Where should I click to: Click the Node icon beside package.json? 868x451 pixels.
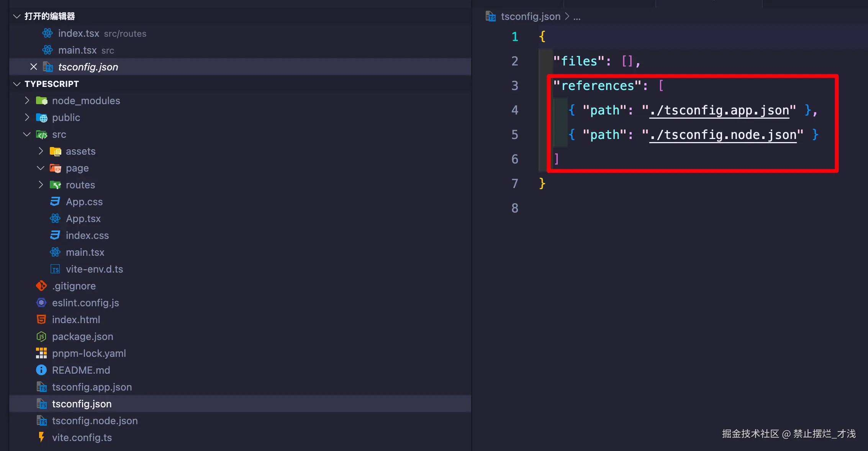pos(41,337)
